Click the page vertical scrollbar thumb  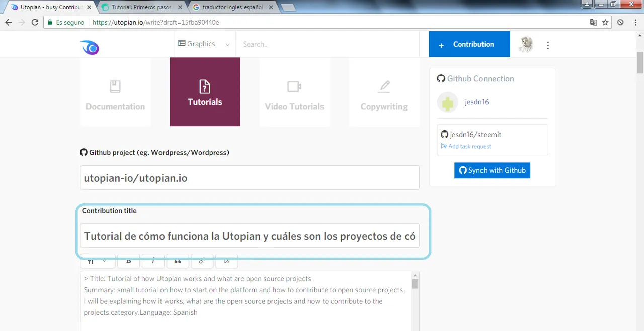[x=639, y=62]
